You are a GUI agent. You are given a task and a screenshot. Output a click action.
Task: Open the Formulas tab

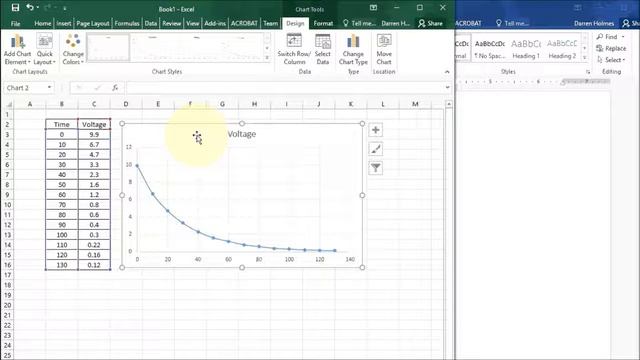pos(127,23)
